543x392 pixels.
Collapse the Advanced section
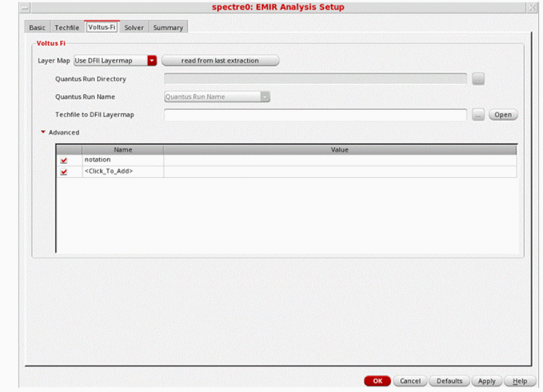tap(43, 132)
